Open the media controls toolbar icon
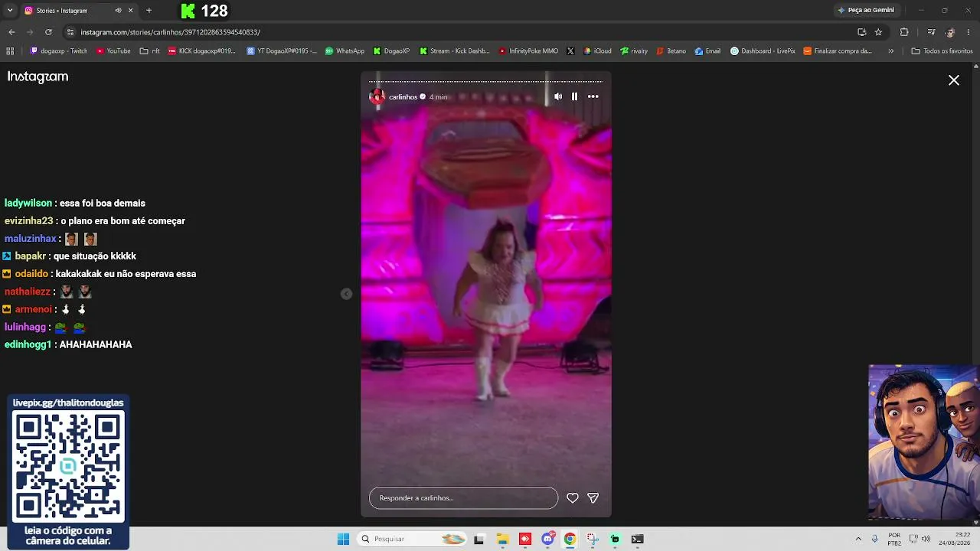Viewport: 980px width, 551px height. [x=931, y=32]
